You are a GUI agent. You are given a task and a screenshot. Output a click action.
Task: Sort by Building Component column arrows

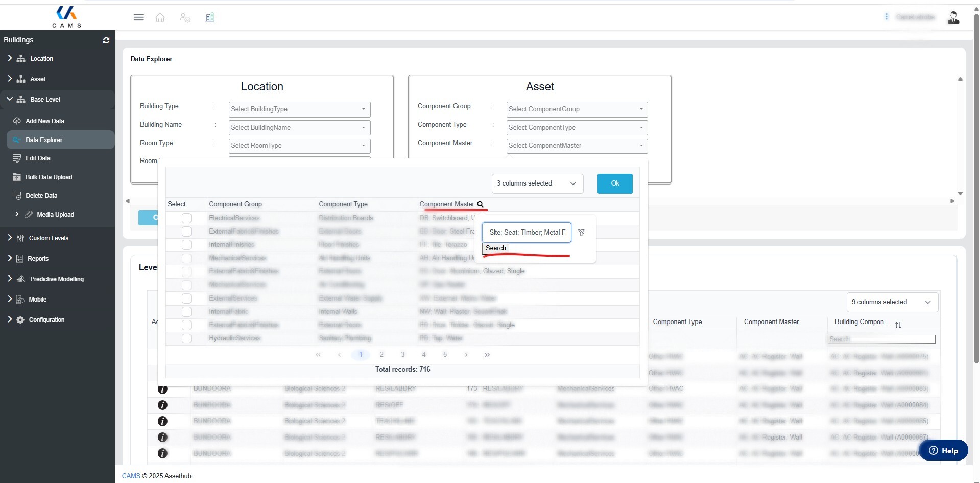(898, 325)
